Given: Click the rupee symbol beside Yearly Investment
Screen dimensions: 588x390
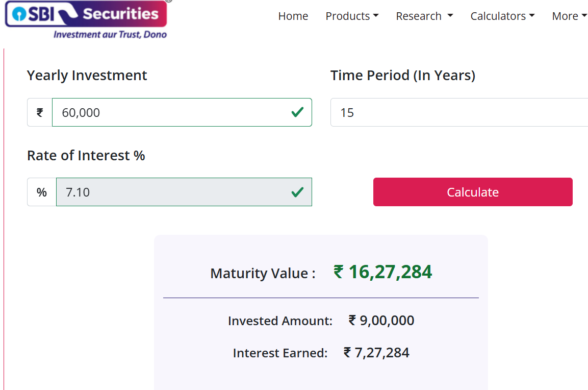Looking at the screenshot, I should [x=40, y=112].
